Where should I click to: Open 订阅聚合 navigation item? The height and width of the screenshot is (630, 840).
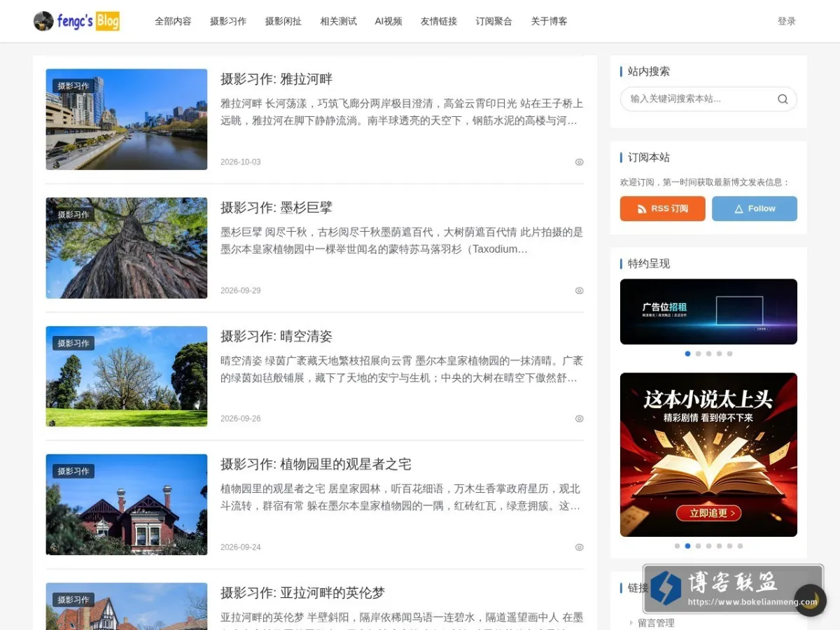point(494,21)
